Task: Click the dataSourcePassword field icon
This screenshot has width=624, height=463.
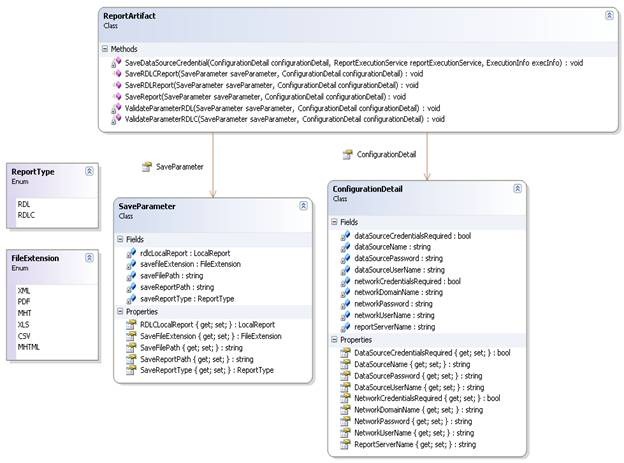Action: pyautogui.click(x=345, y=259)
